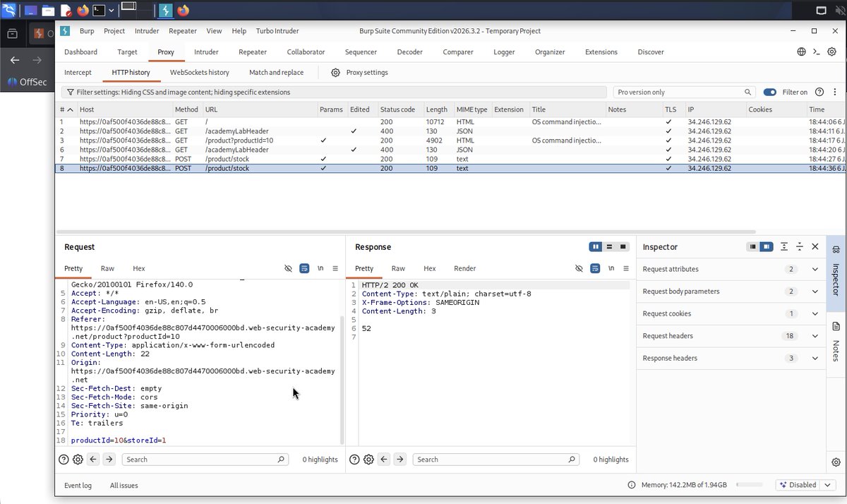Toggle line wrap in Response pane

(595, 268)
